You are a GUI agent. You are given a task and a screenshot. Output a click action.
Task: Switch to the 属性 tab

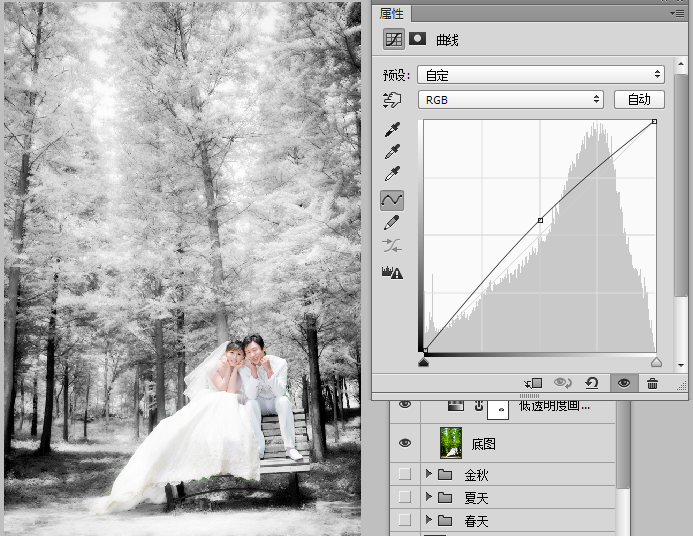[392, 14]
